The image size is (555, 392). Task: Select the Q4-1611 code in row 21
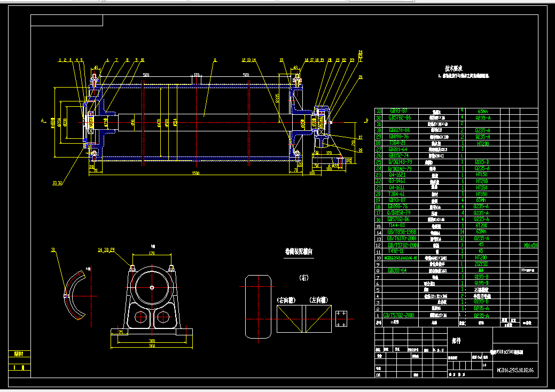tap(397, 187)
